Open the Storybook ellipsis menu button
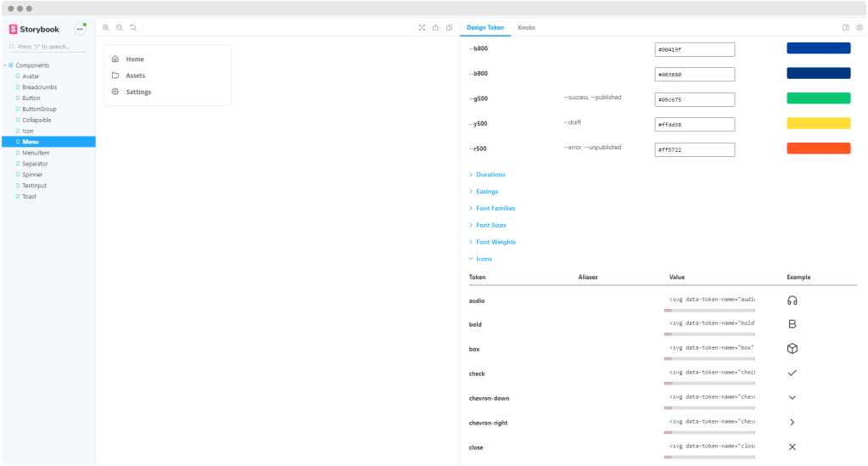The image size is (868, 466). 80,29
